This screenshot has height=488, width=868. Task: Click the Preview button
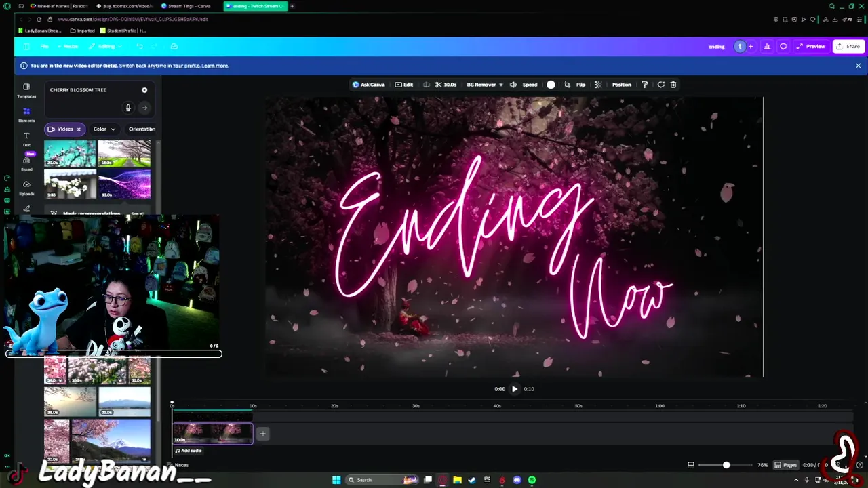[x=811, y=47]
